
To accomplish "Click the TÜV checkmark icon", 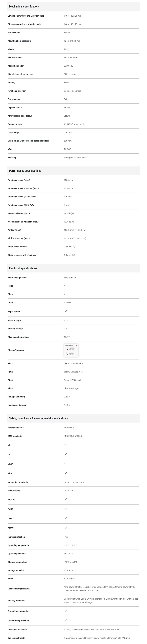I will pyautogui.click(x=66, y=473).
